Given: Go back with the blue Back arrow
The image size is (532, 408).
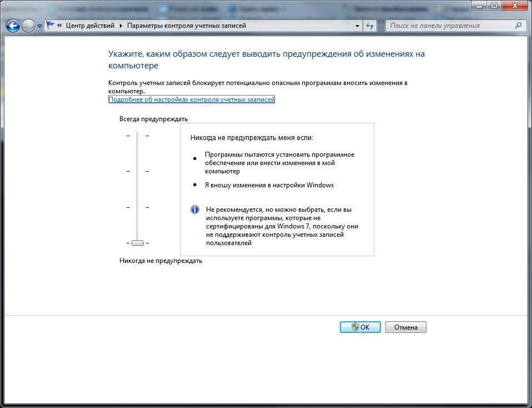Looking at the screenshot, I should 13,26.
